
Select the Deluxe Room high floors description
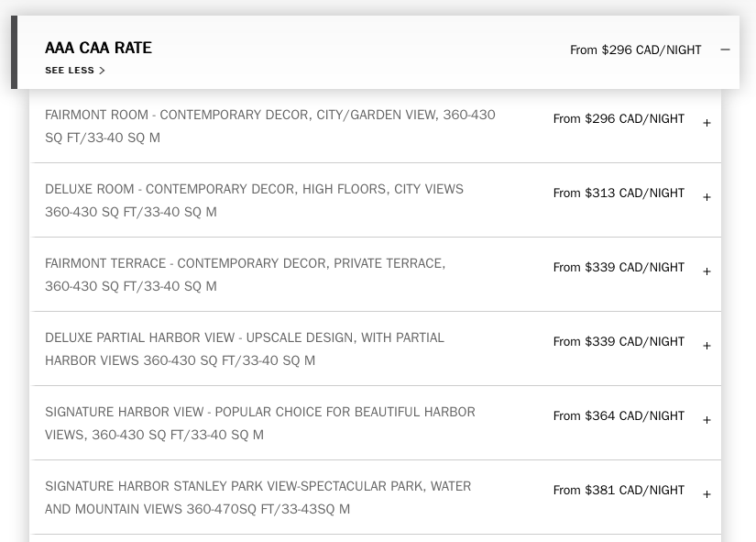tap(254, 201)
